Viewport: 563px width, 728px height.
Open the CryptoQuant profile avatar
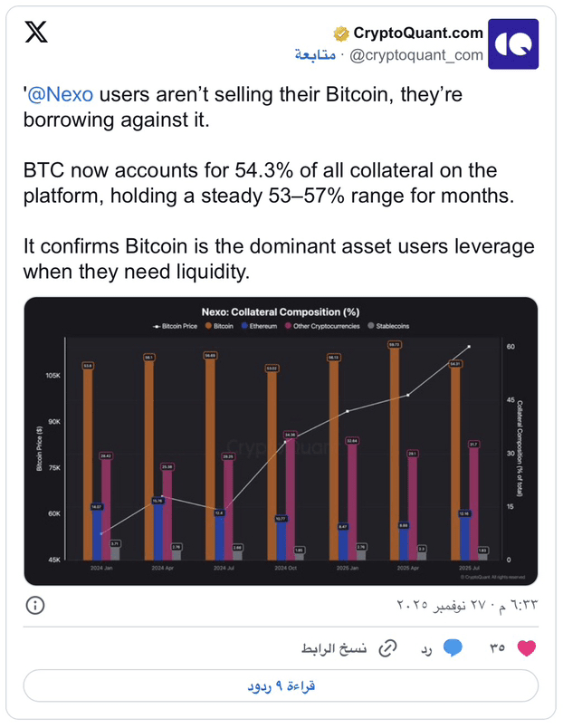[x=513, y=44]
